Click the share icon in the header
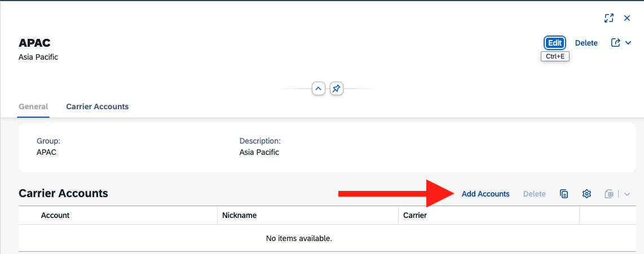 click(x=615, y=43)
